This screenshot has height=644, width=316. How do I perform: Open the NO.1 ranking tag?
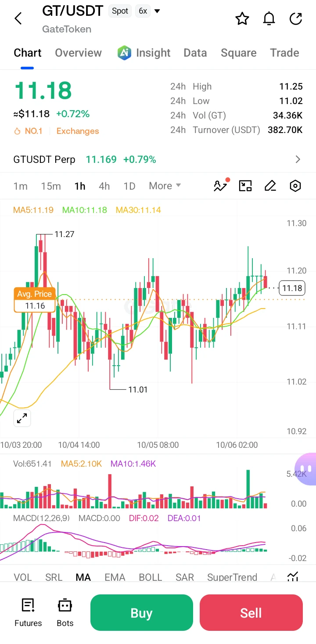(29, 131)
